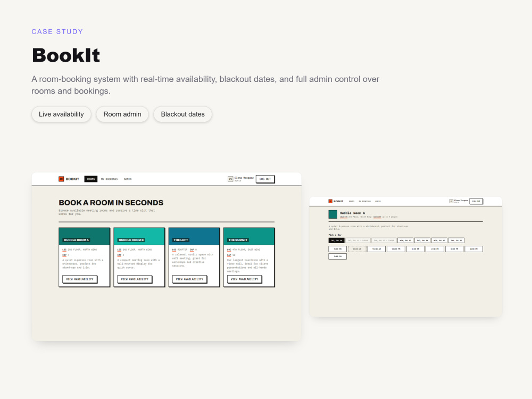Click The Loft card header banner
Viewport: 532px width, 399px height.
pos(194,237)
